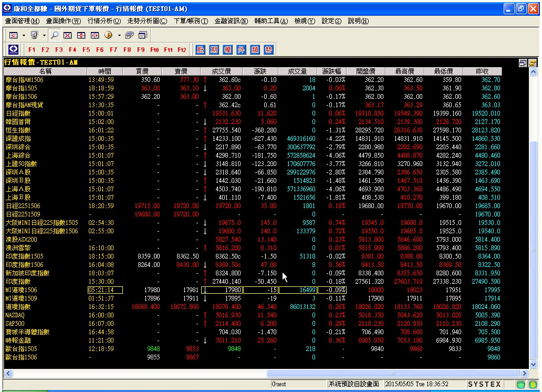Image resolution: width=542 pixels, height=392 pixels.
Task: Click the Concord logo button in second toolbar
Action: [14, 49]
